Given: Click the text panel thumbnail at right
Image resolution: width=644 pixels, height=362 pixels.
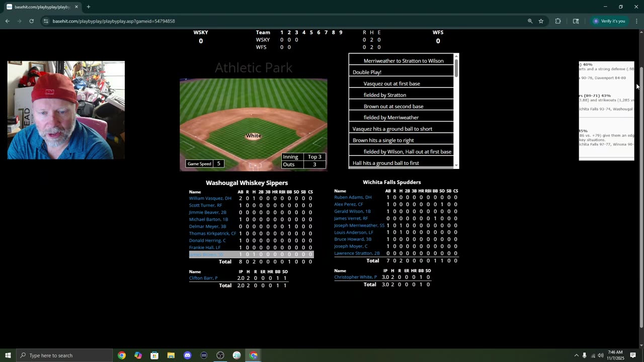Looking at the screenshot, I should point(606,111).
